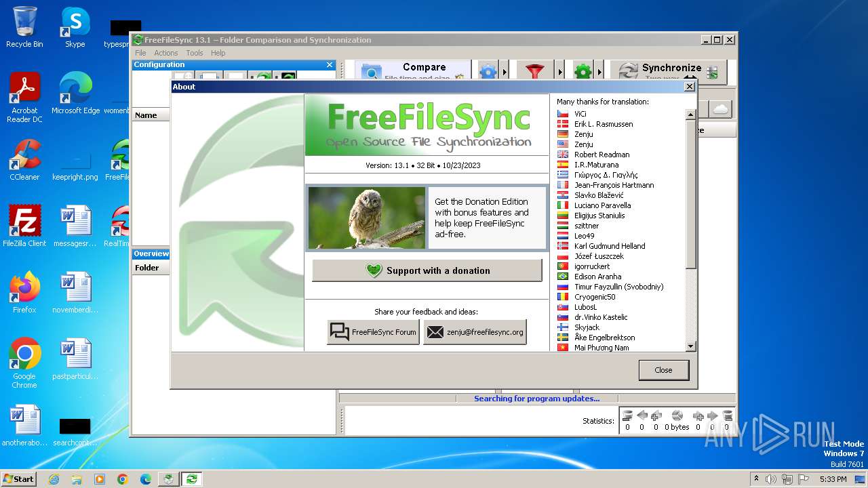
Task: Select translator dr.Vinko Kastelic
Action: 601,317
